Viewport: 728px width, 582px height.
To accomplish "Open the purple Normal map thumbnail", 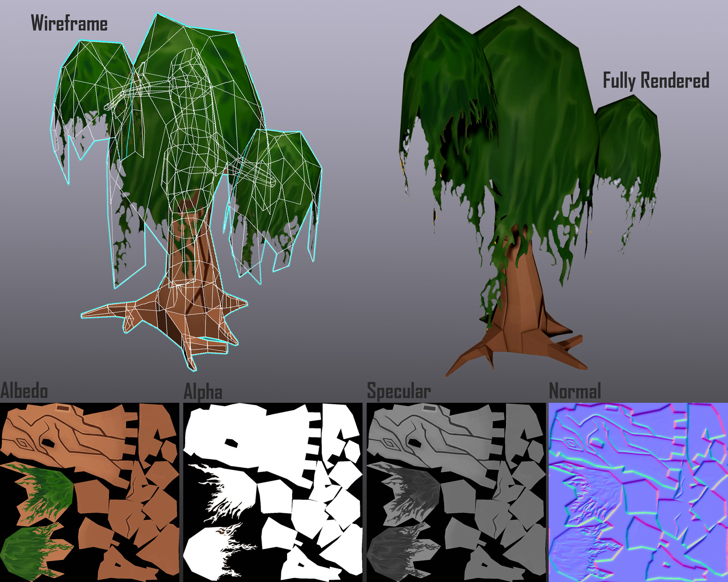I will tap(638, 492).
